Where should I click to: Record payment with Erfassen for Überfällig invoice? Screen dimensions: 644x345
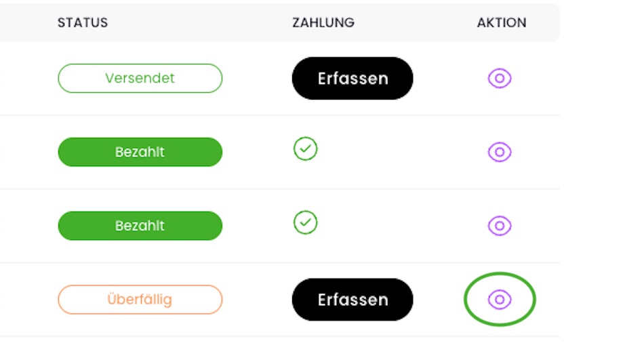[353, 300]
